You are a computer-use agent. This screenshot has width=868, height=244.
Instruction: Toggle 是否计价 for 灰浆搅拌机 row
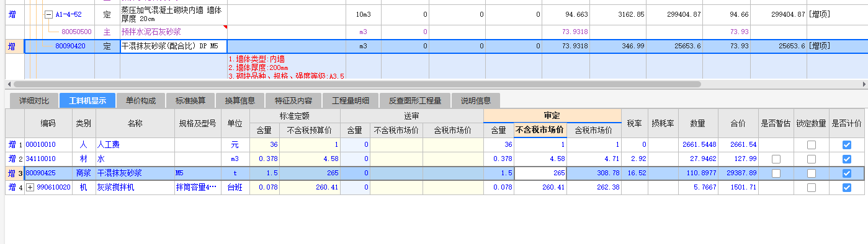tap(847, 187)
